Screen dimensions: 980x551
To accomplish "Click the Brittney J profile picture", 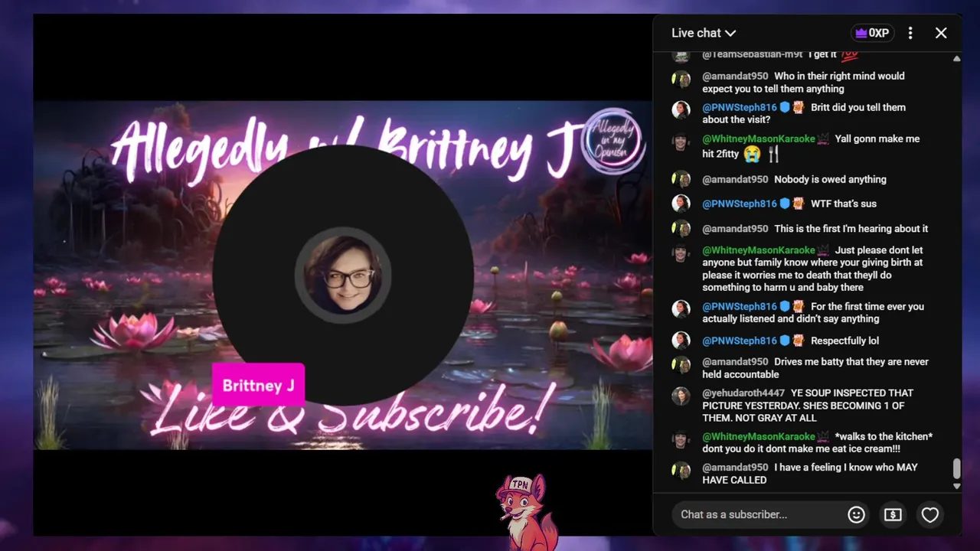I will click(x=343, y=274).
